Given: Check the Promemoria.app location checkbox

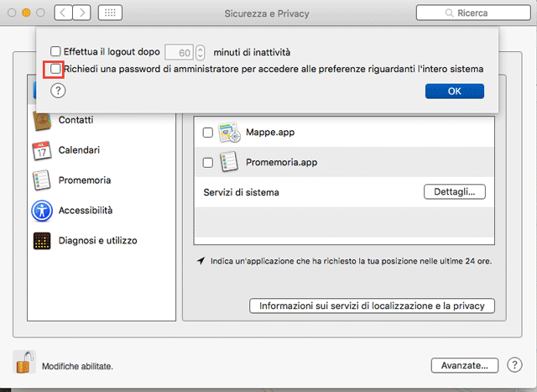Looking at the screenshot, I should click(208, 162).
